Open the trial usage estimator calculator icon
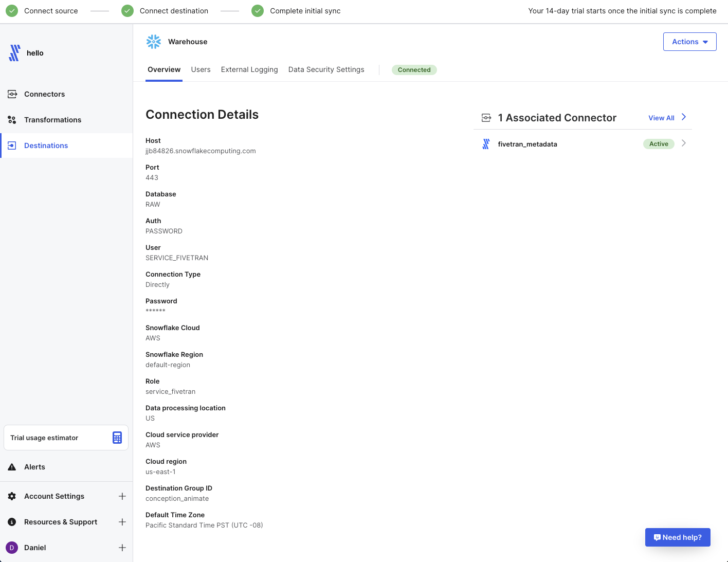The width and height of the screenshot is (728, 562). click(x=117, y=438)
